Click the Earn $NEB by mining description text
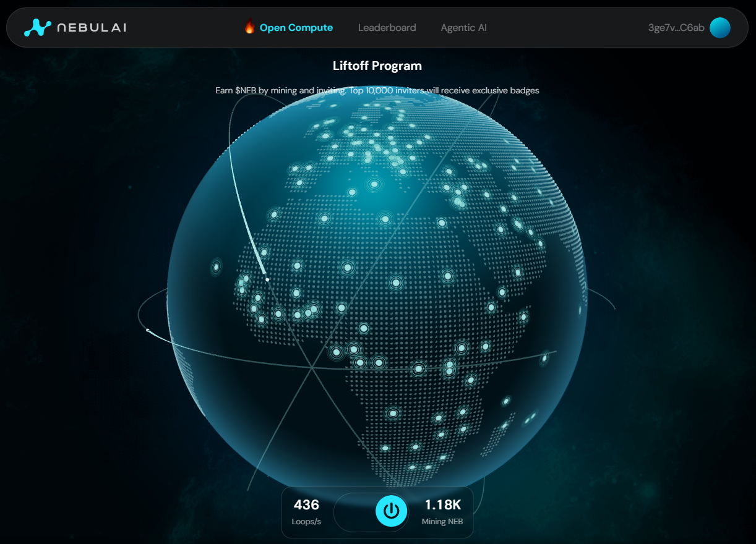Image resolution: width=756 pixels, height=544 pixels. point(377,90)
